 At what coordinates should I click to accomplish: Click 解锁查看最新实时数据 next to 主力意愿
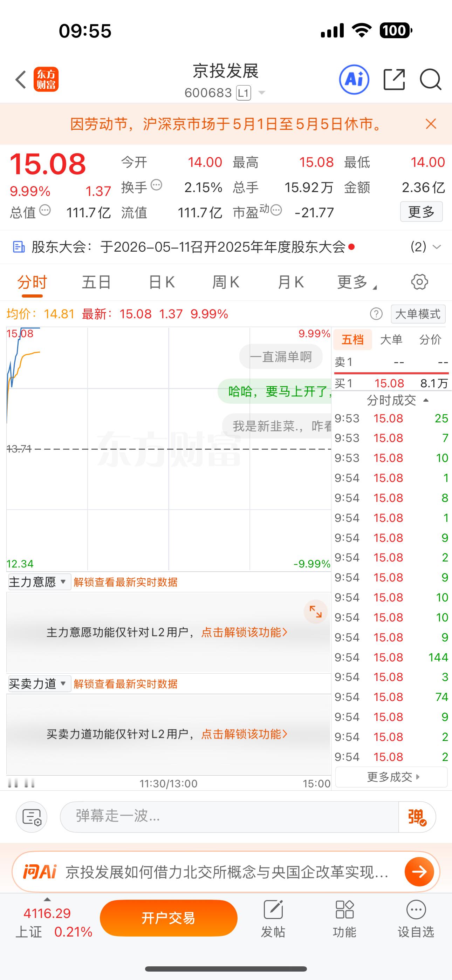(x=125, y=582)
